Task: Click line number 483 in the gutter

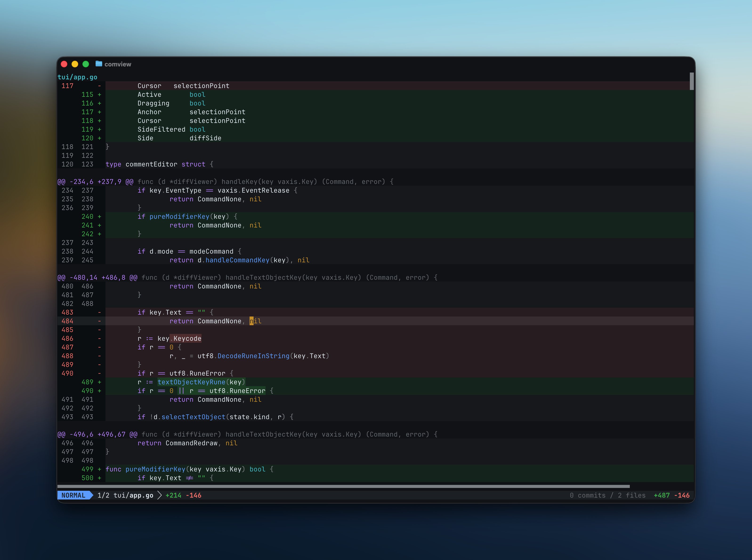Action: [x=67, y=312]
